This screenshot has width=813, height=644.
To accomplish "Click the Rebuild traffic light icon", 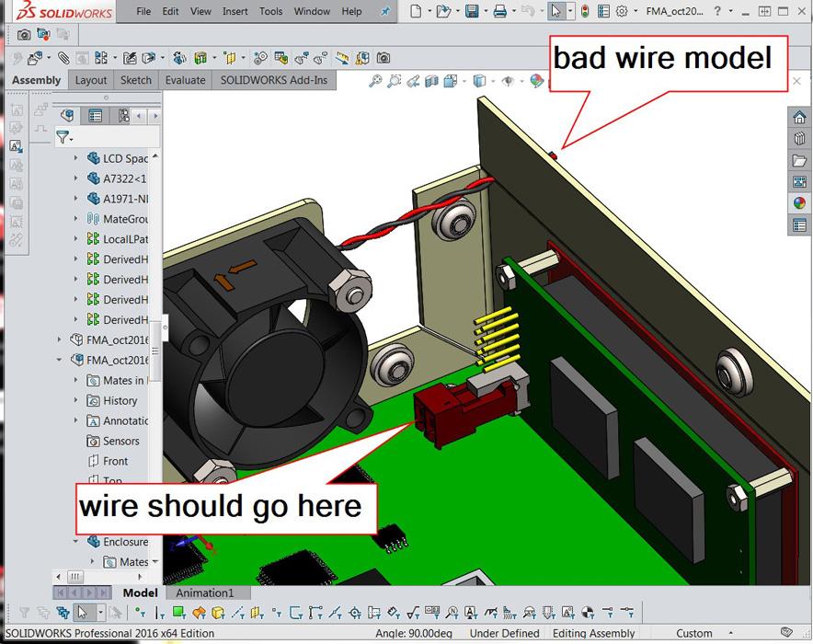I will coord(585,11).
